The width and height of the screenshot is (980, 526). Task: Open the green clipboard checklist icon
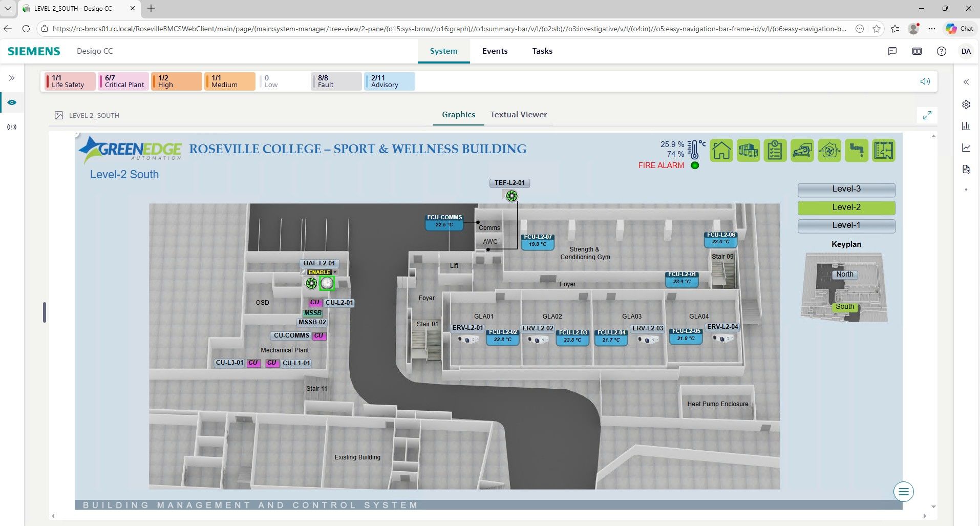coord(775,151)
